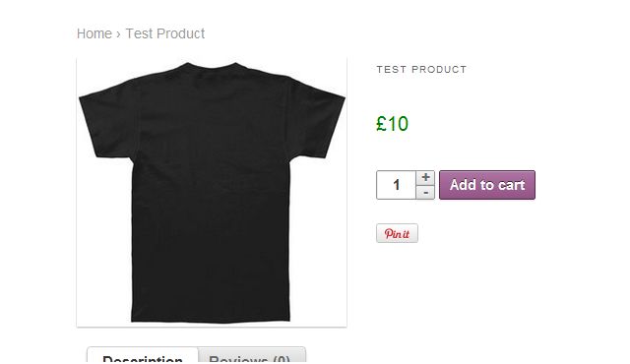
Task: Decrease quantity with the minus stepper
Action: pyautogui.click(x=425, y=193)
